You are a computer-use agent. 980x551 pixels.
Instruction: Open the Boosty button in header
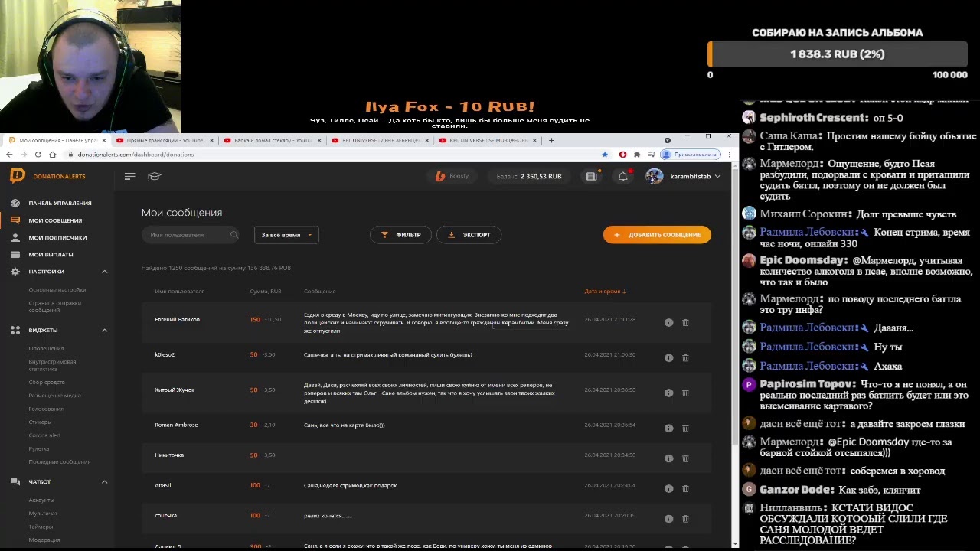click(452, 176)
